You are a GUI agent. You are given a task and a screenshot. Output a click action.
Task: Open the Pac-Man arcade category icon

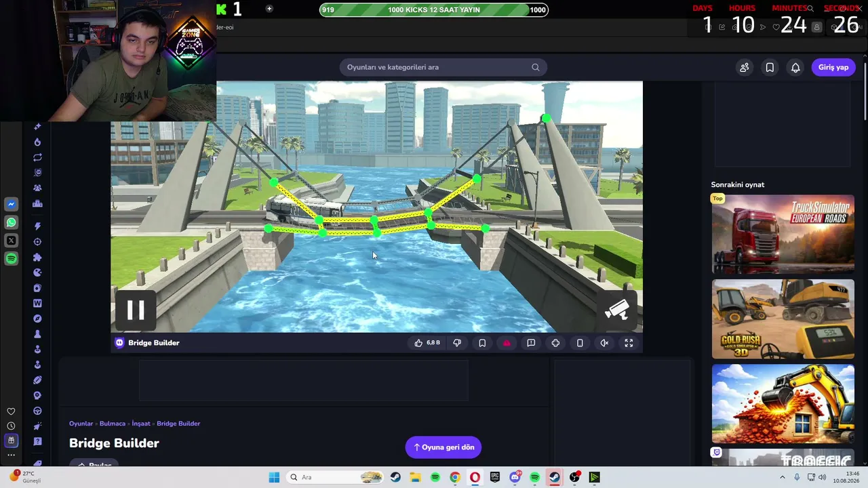pos(37,272)
